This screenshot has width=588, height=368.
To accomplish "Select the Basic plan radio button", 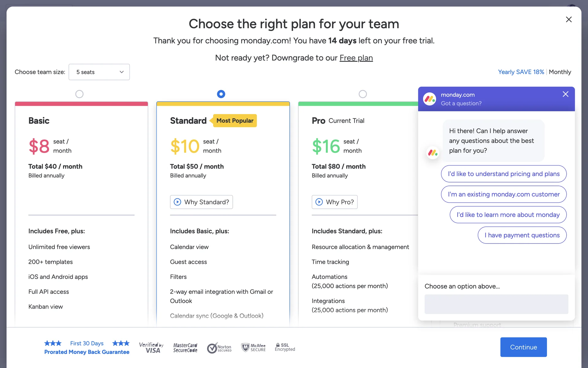I will (x=79, y=94).
